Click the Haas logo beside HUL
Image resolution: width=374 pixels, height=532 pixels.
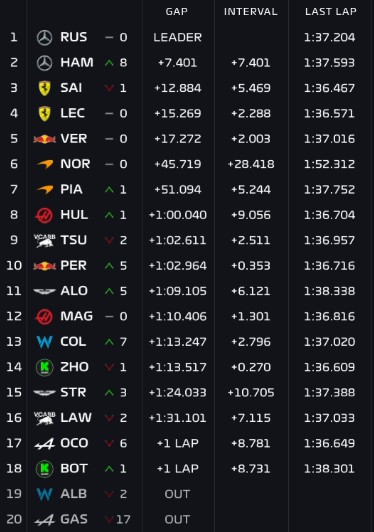pos(44,215)
